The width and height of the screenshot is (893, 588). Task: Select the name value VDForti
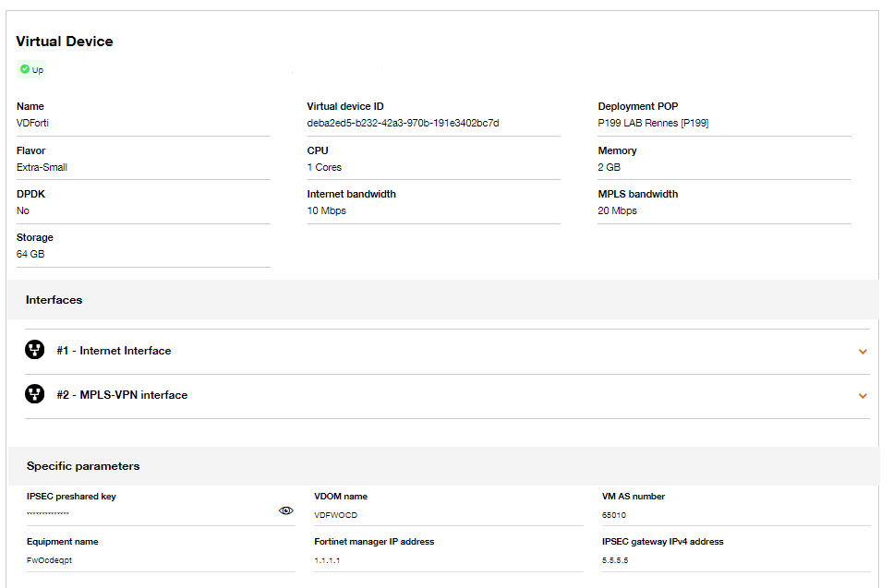tap(32, 123)
